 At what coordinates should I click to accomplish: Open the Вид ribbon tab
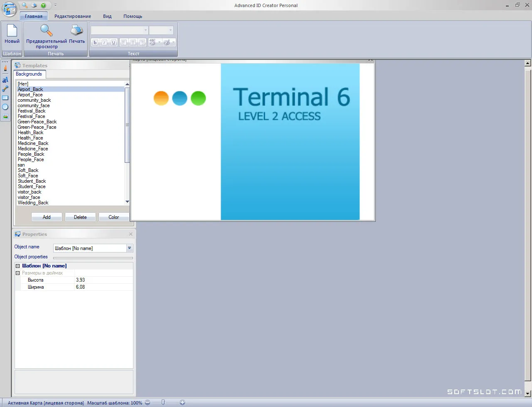point(107,16)
